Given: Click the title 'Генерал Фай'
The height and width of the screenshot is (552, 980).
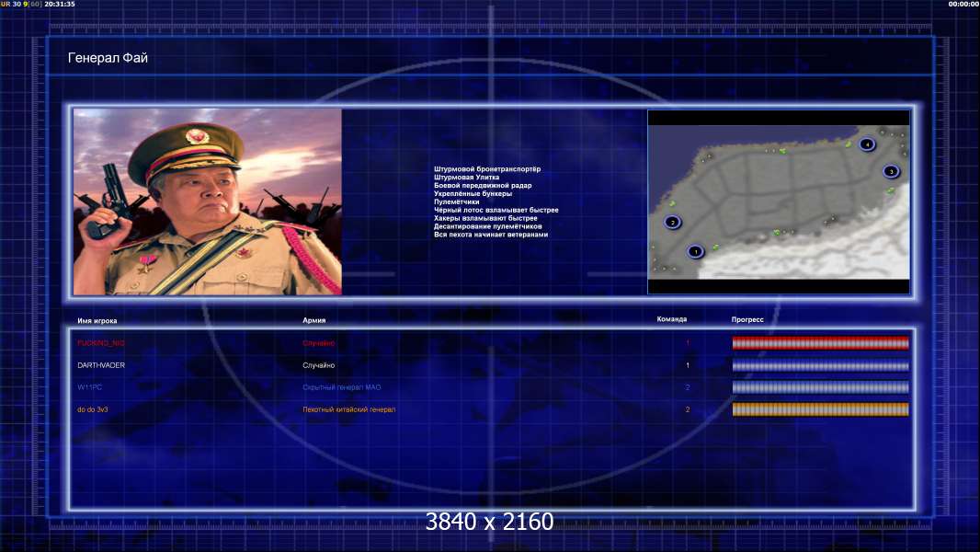Looking at the screenshot, I should [108, 58].
